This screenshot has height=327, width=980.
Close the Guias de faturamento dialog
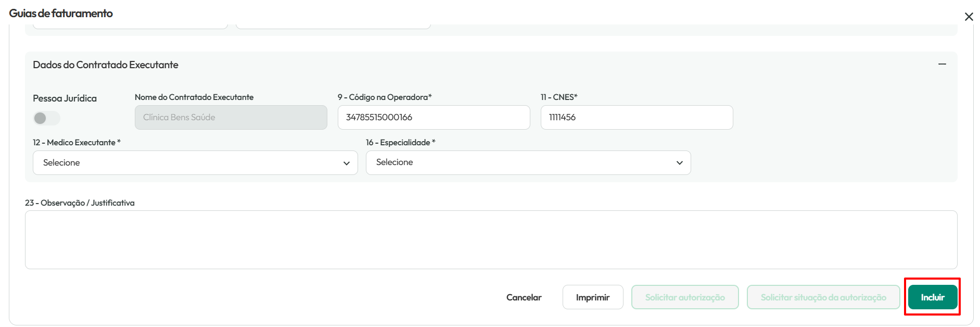tap(969, 17)
